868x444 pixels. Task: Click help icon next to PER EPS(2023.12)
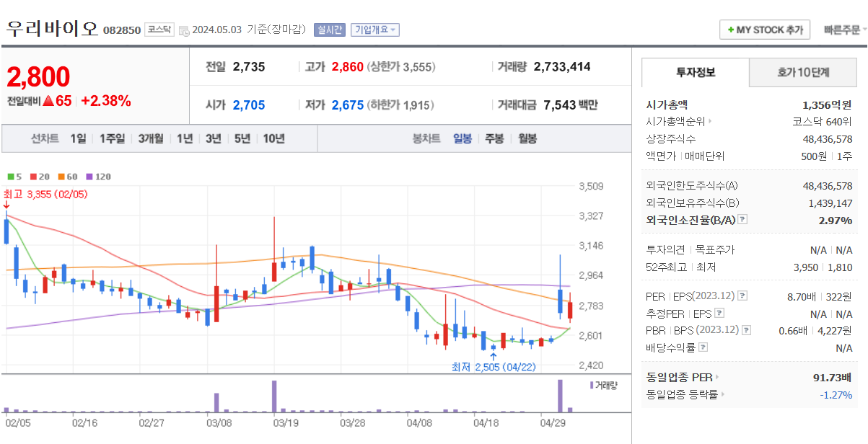742,296
